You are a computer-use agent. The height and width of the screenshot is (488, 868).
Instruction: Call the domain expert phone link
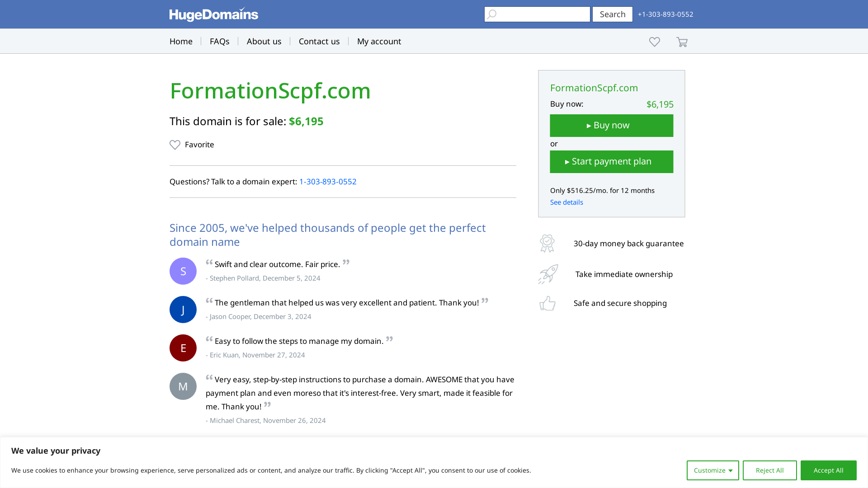point(328,182)
